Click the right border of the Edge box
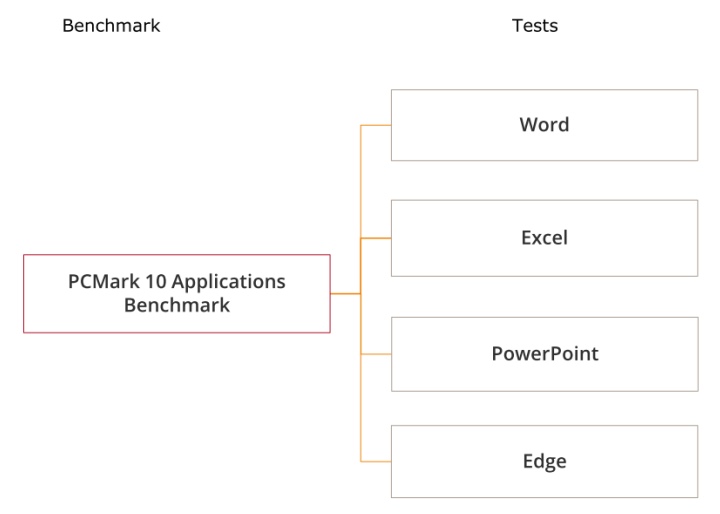 (x=698, y=461)
